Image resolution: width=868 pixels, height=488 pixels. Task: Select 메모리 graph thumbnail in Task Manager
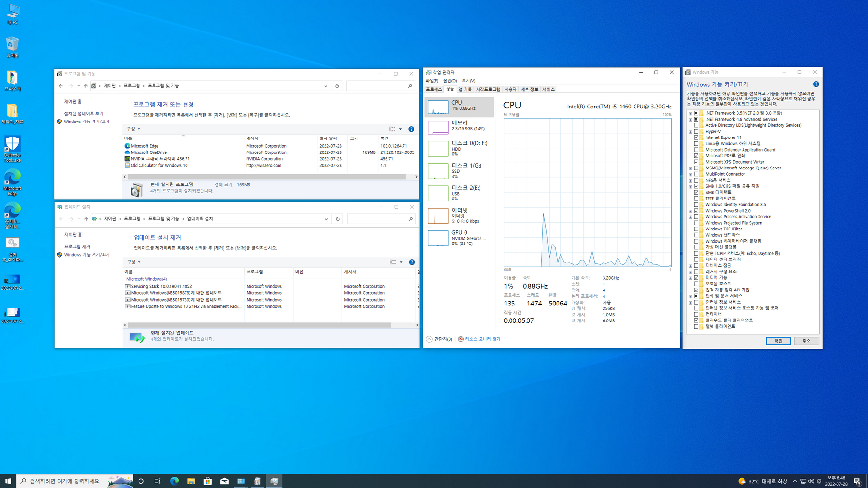(437, 127)
